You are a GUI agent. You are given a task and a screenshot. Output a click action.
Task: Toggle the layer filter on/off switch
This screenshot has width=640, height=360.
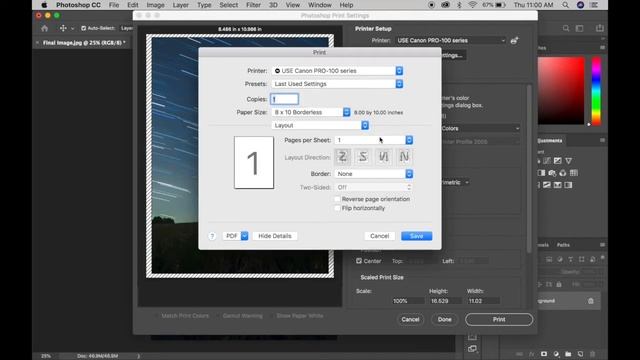click(x=602, y=258)
